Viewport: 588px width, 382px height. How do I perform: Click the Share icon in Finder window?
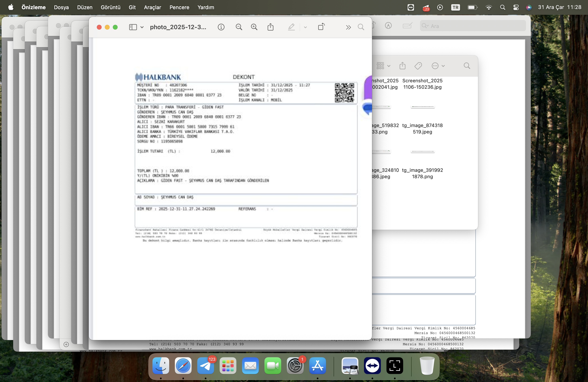(402, 66)
